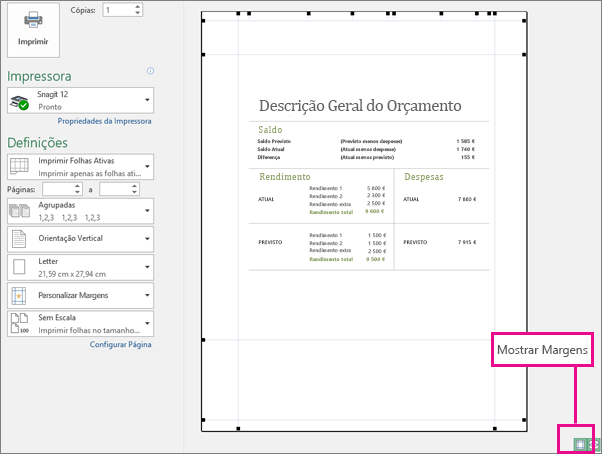Open the Configurar Página link
Viewport: 602px width, 454px height.
click(x=121, y=345)
